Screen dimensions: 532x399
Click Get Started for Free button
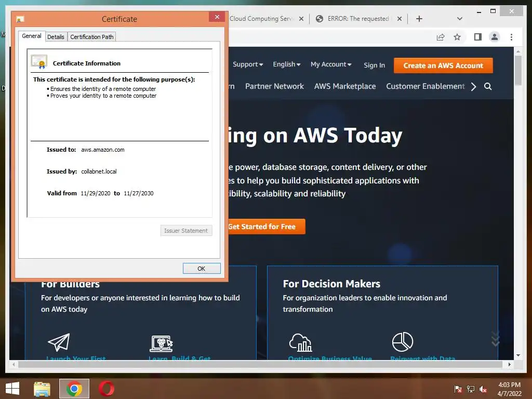(267, 227)
